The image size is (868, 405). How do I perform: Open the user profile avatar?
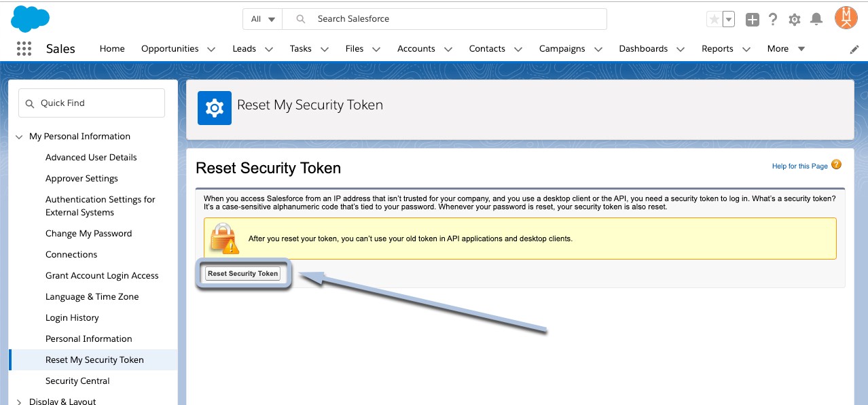tap(846, 18)
